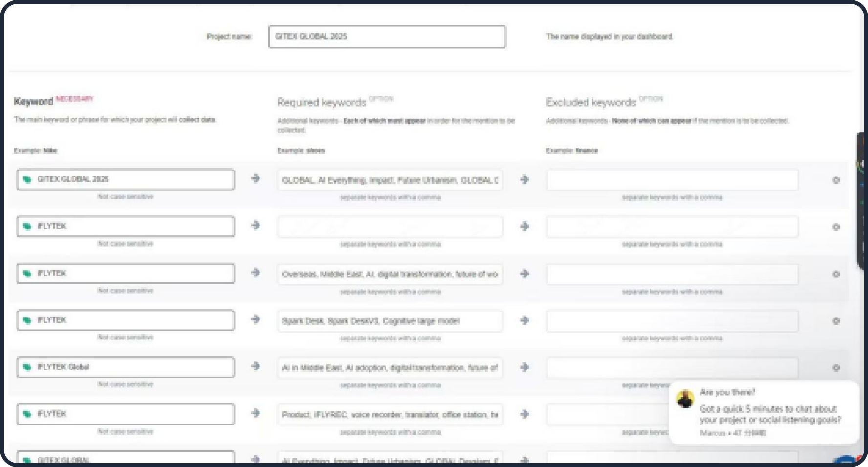Click the 'Each of which must appear' description
This screenshot has height=467, width=868.
(x=396, y=126)
